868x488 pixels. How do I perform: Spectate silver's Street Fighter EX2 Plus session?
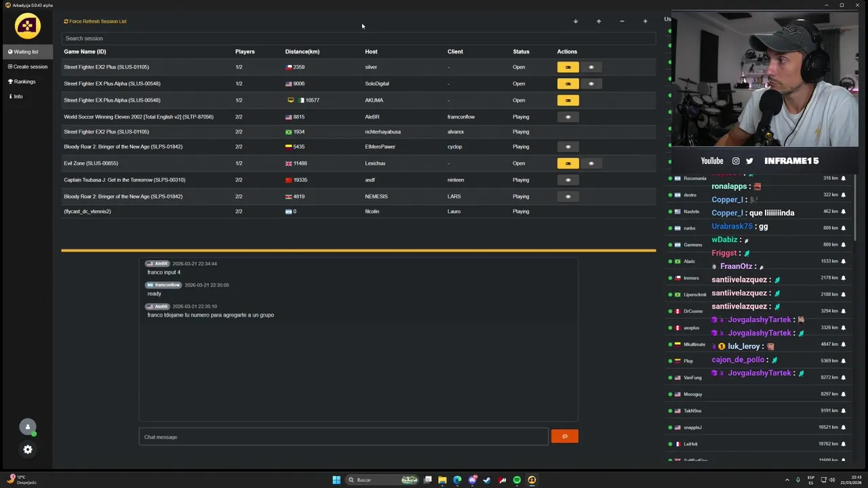point(591,67)
